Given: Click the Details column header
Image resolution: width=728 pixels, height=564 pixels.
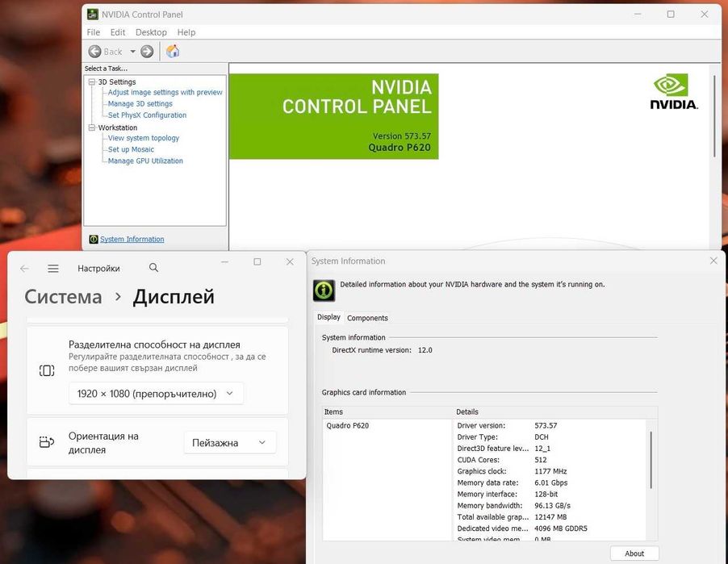Looking at the screenshot, I should tap(556, 412).
